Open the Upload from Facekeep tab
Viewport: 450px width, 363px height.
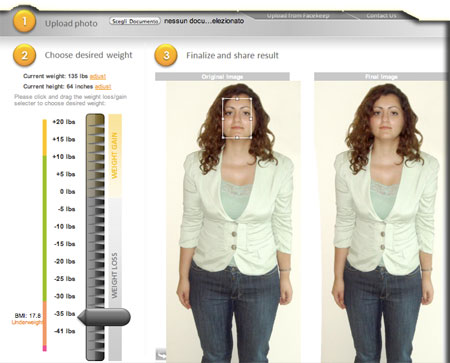(x=298, y=16)
